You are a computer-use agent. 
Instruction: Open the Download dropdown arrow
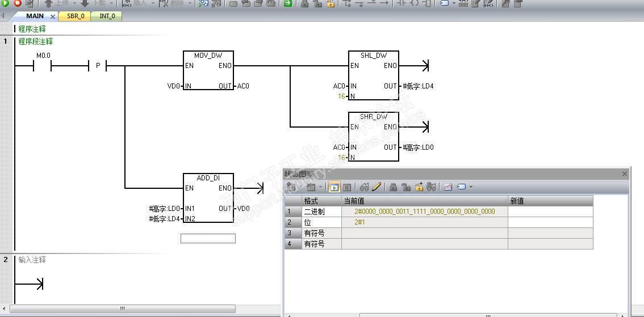pos(111,3)
